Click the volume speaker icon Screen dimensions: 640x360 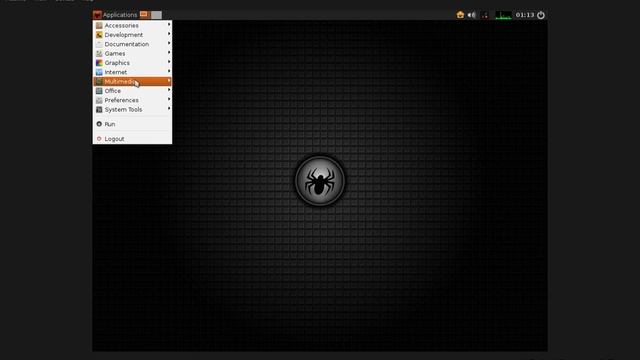tap(471, 15)
